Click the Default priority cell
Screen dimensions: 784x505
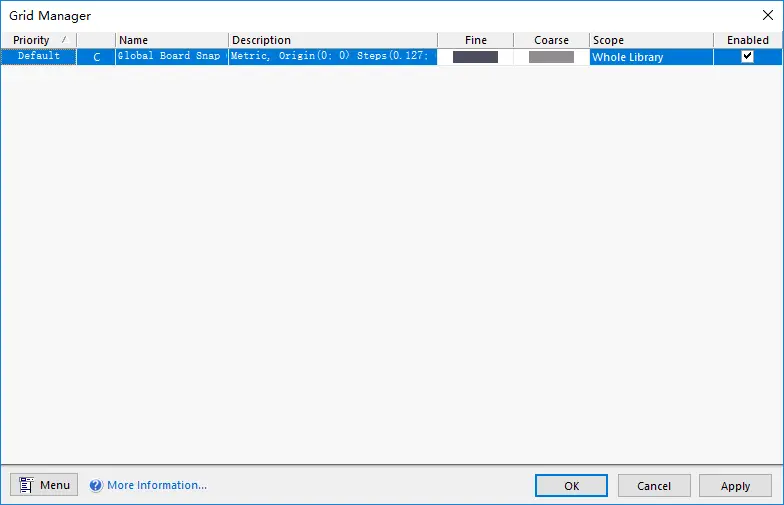(x=39, y=57)
